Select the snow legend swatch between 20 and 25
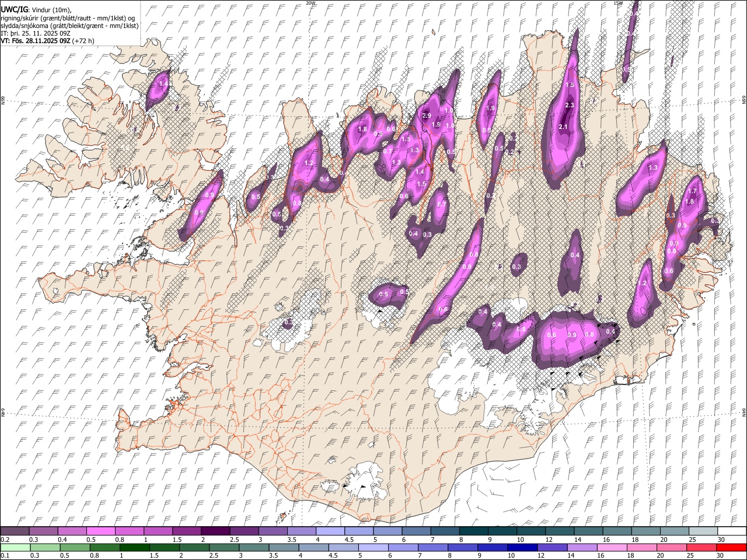747x560 pixels. point(674,531)
